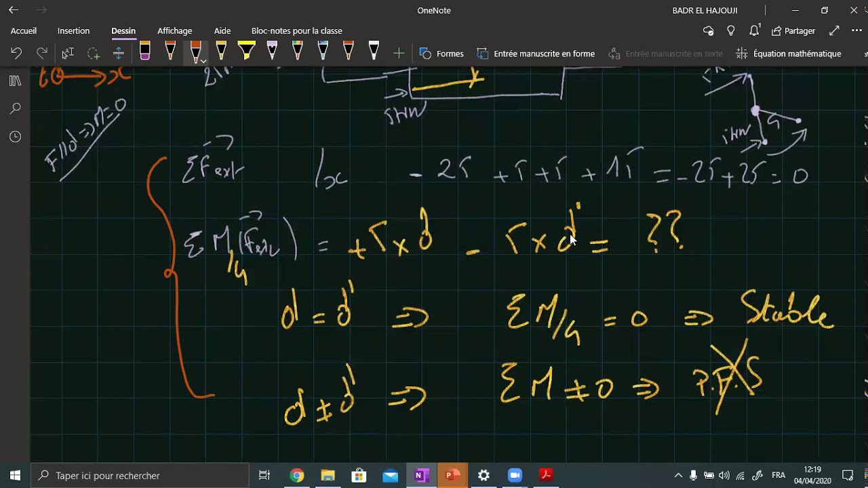This screenshot has height=488, width=868.
Task: Select the purple eraser tool
Action: tap(144, 52)
